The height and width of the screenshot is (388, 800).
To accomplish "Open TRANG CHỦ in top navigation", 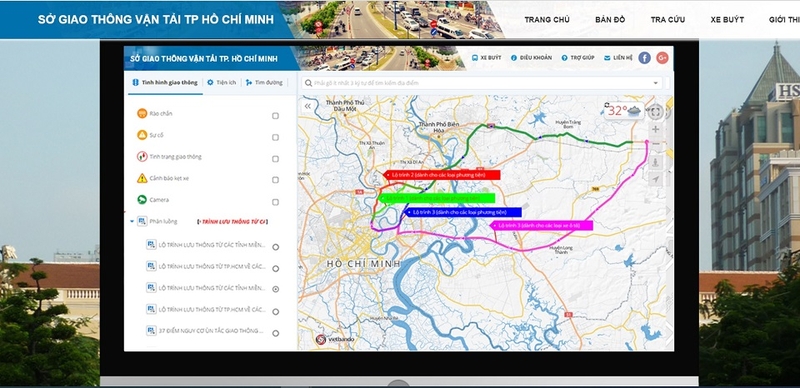I will (x=547, y=20).
